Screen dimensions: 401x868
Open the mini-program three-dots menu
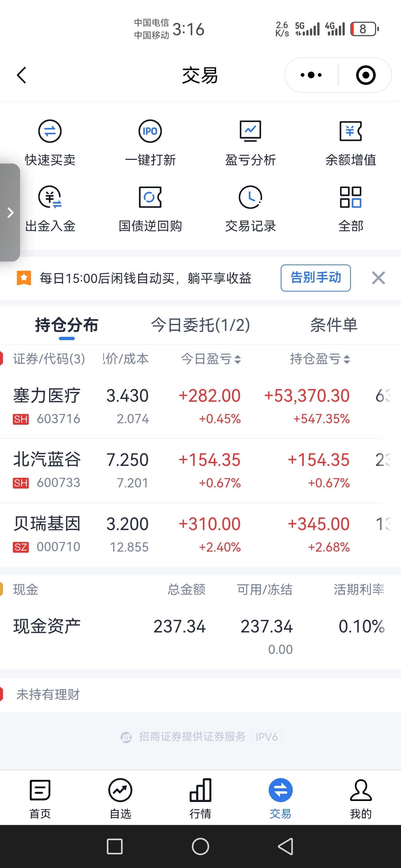[311, 75]
